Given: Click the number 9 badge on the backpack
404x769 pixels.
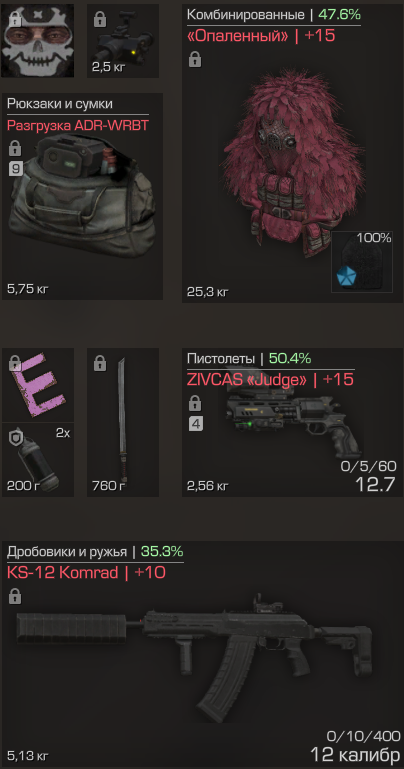Looking at the screenshot, I should click(x=16, y=170).
